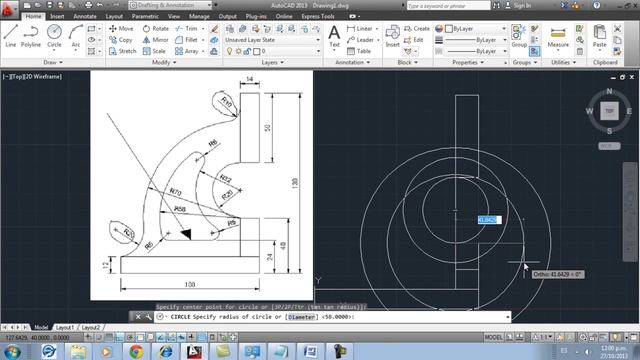Click the Edit block button
This screenshot has height=360, width=640.
pyautogui.click(x=413, y=40)
